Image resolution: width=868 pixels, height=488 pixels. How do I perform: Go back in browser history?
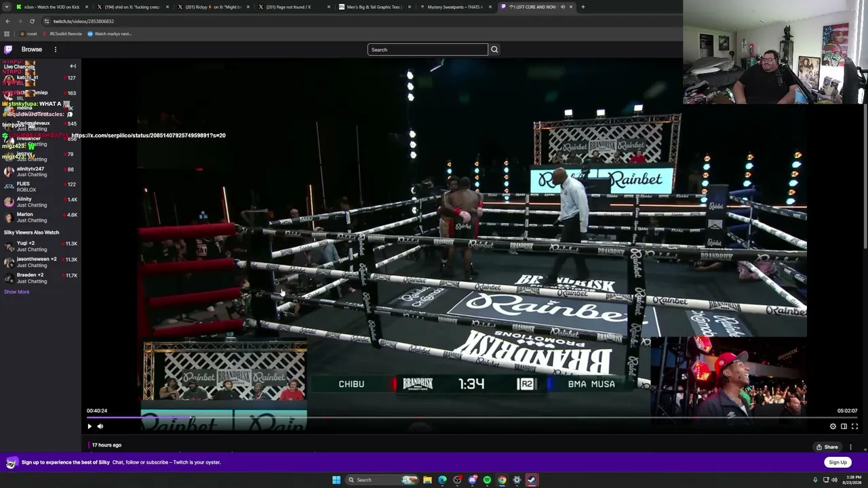pyautogui.click(x=7, y=21)
